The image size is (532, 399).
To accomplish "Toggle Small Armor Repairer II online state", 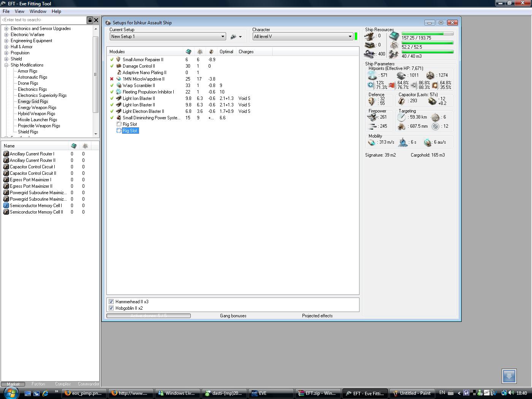I will coord(112,60).
